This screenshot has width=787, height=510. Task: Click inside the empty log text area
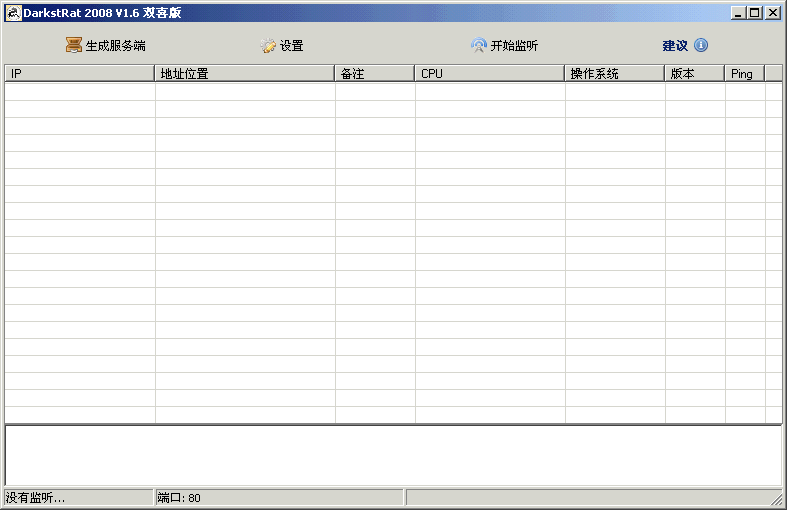click(x=393, y=455)
